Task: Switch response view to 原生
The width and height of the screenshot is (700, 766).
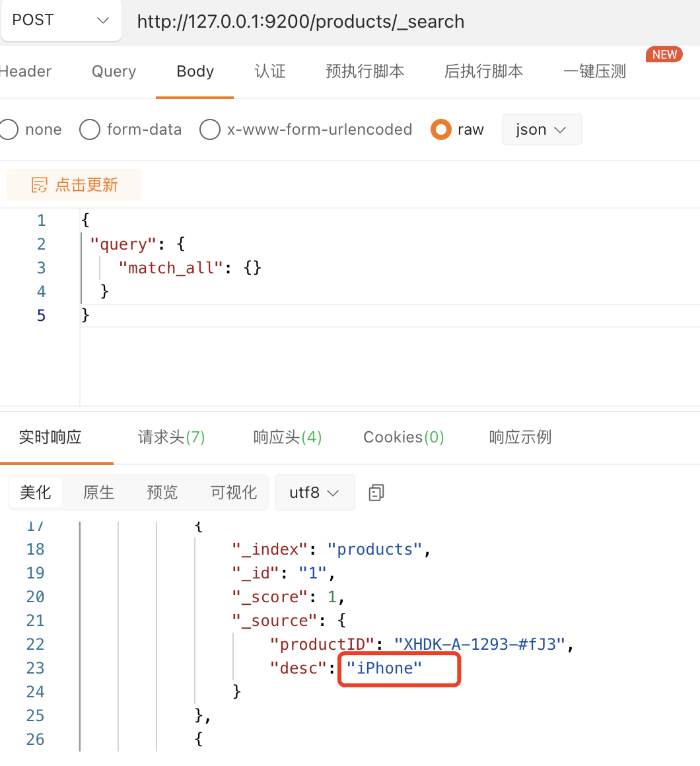Action: 98,493
